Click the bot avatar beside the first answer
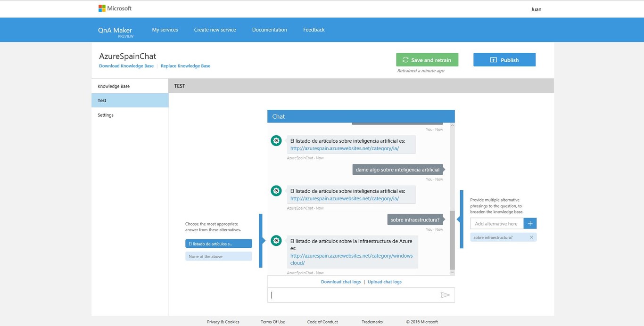The height and width of the screenshot is (326, 644). click(276, 140)
